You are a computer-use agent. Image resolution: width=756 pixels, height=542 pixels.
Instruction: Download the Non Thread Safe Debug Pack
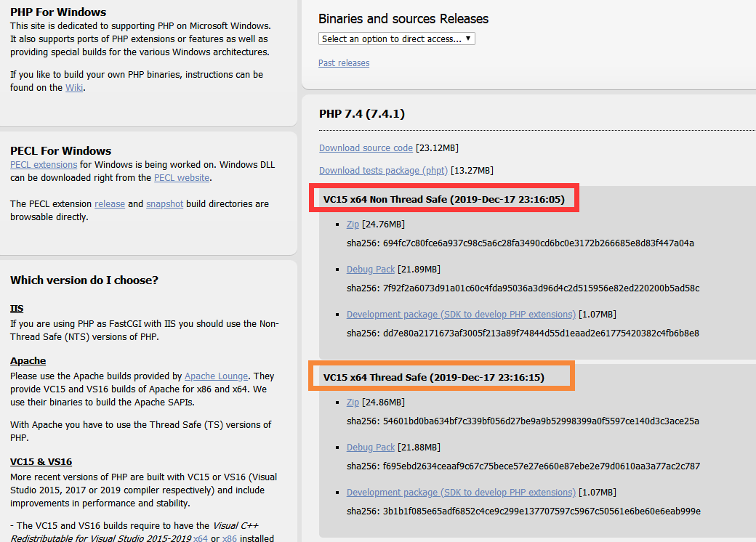[370, 270]
